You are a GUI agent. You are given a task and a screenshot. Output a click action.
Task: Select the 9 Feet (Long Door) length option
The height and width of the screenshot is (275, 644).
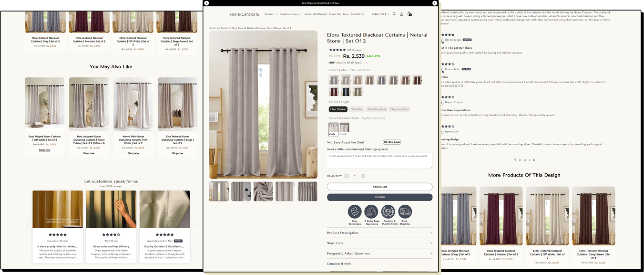[x=399, y=109]
